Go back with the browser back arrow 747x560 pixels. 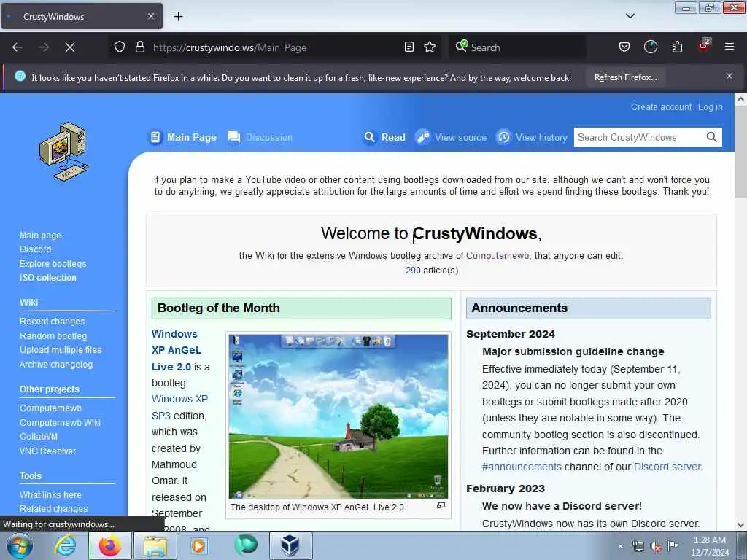[x=18, y=47]
